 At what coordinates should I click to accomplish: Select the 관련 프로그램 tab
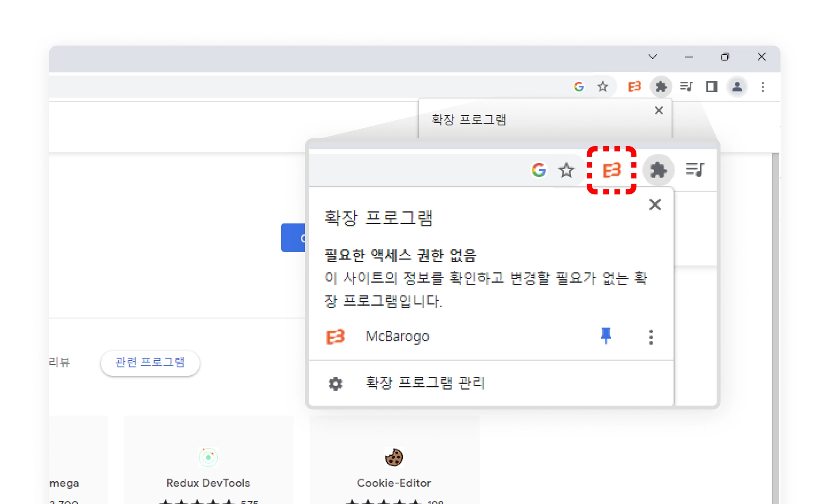[x=150, y=362]
